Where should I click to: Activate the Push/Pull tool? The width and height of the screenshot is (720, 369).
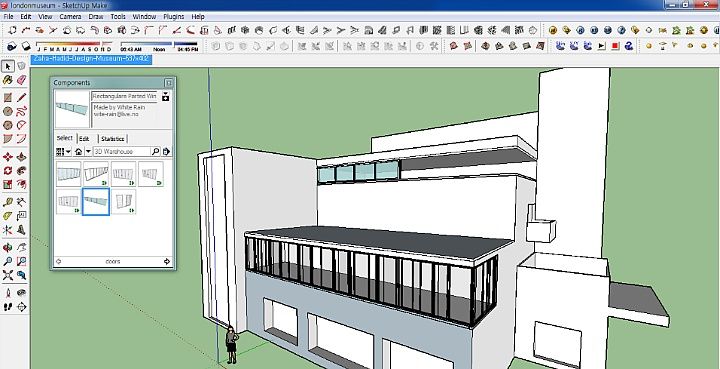(21, 157)
